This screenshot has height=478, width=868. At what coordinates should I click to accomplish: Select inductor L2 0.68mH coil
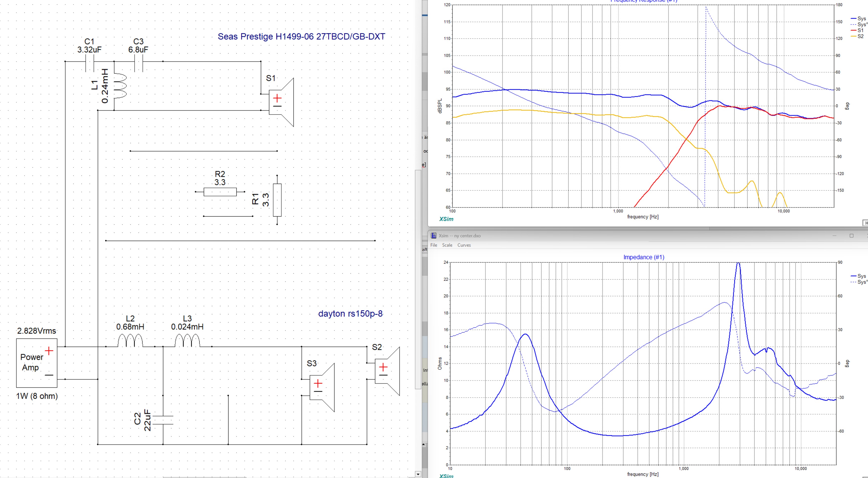[130, 341]
